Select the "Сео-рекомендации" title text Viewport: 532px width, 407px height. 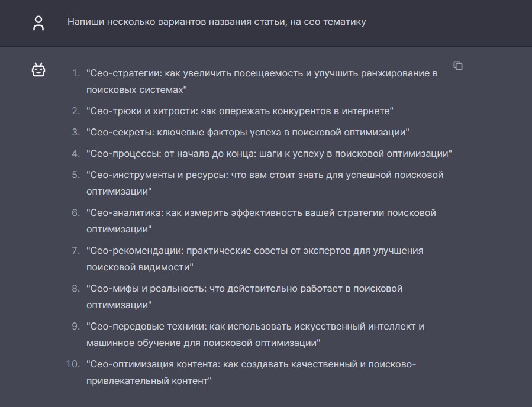[x=254, y=251]
